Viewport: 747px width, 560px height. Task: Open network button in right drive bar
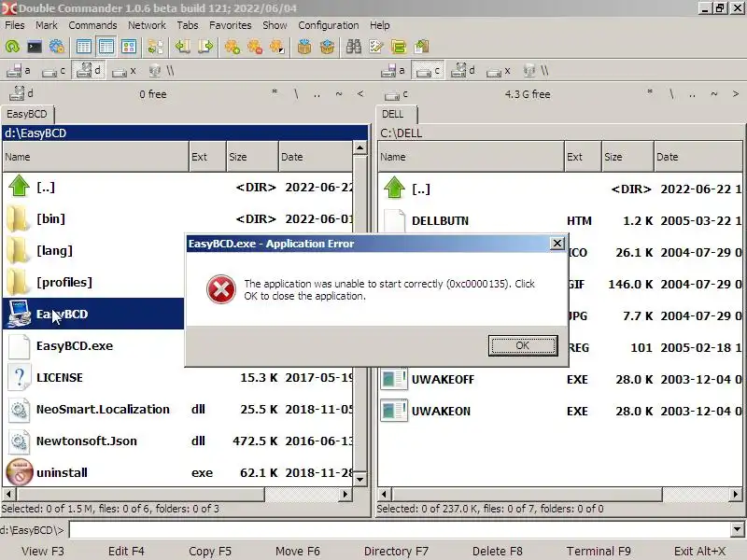pos(535,71)
